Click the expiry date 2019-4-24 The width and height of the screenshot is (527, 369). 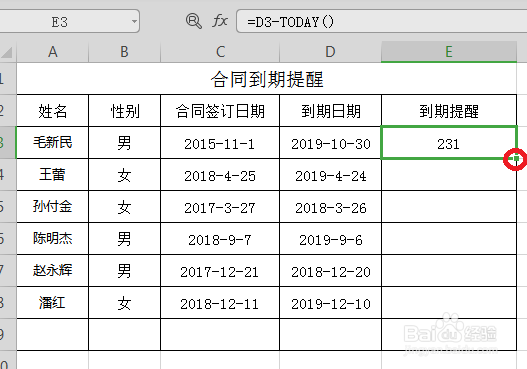330,175
